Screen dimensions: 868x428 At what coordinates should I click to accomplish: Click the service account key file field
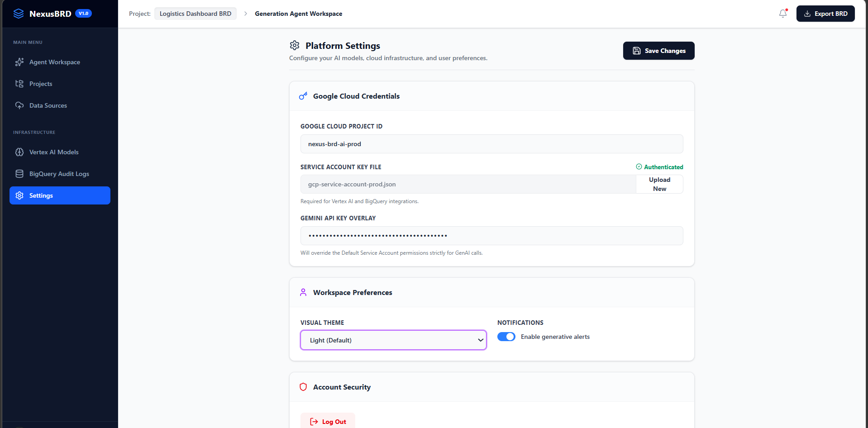tap(468, 184)
